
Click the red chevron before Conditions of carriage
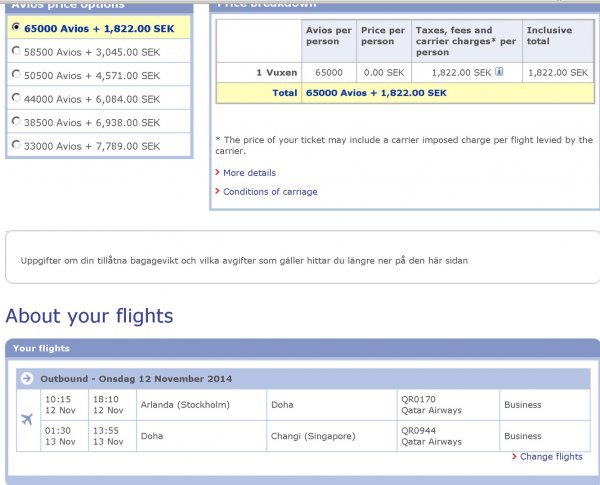[216, 192]
